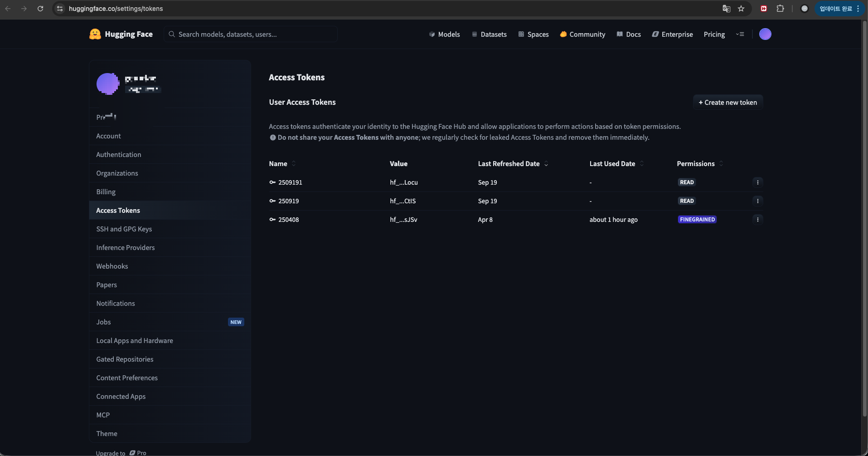Click the red extension icon in toolbar
The height and width of the screenshot is (456, 868).
(764, 9)
